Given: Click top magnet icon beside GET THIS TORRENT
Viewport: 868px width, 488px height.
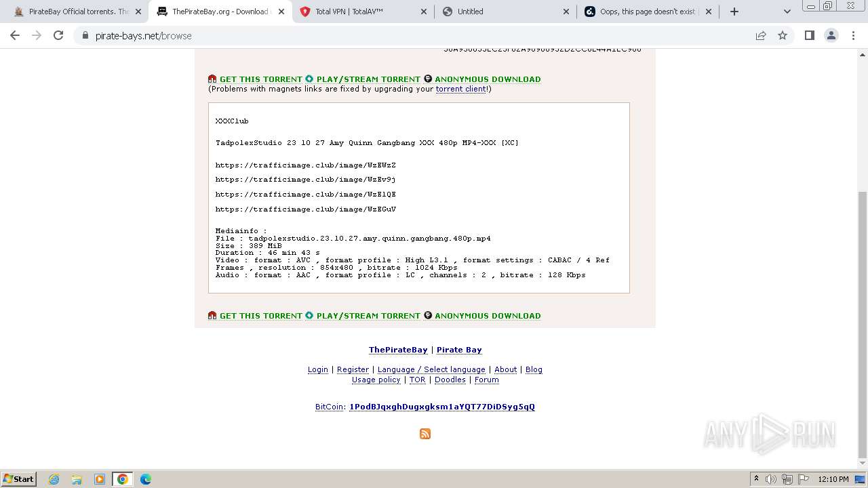Looking at the screenshot, I should point(212,79).
